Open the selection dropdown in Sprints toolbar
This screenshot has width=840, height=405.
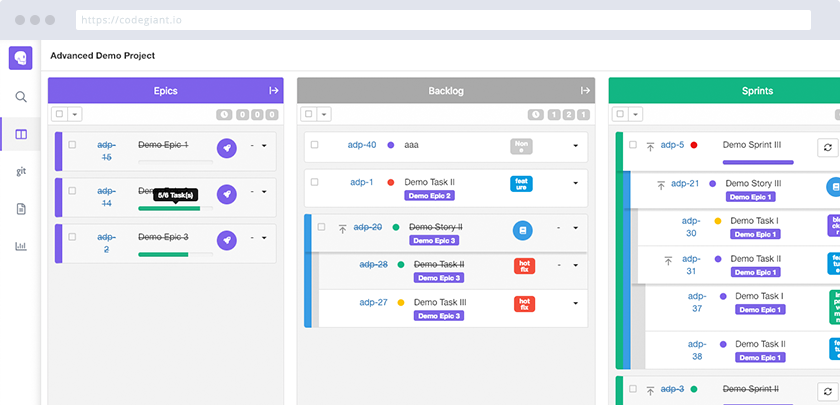coord(635,114)
